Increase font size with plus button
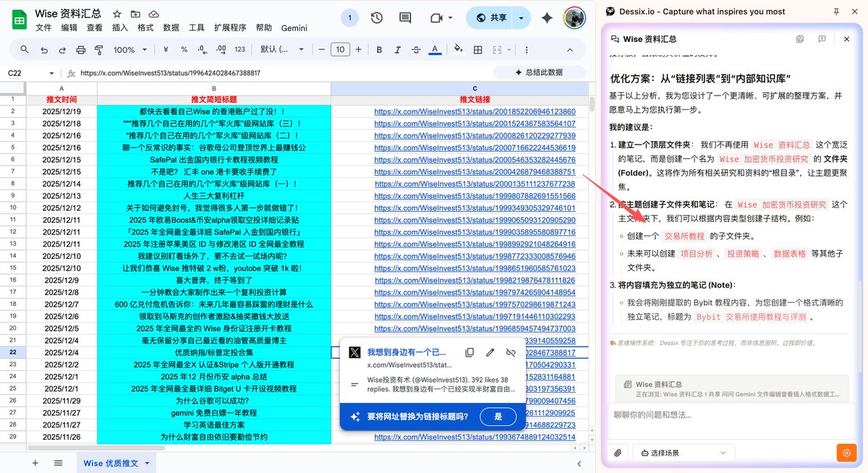Image resolution: width=868 pixels, height=473 pixels. point(357,49)
